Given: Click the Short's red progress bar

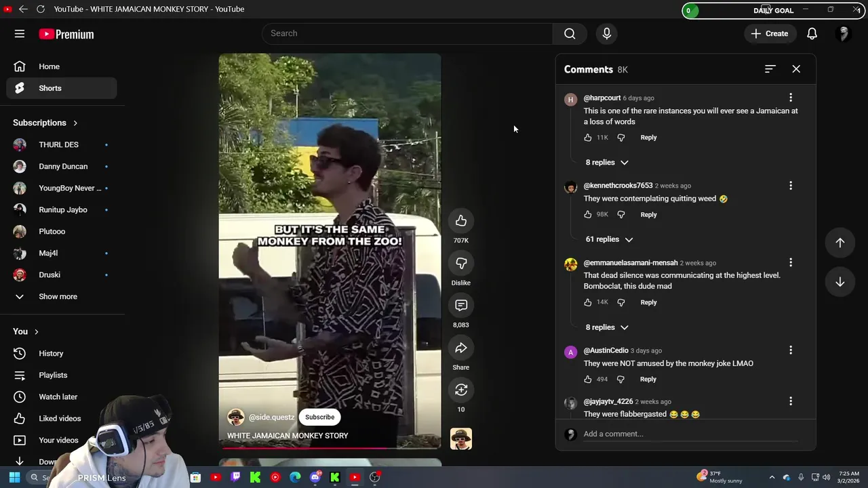Looking at the screenshot, I should point(330,448).
